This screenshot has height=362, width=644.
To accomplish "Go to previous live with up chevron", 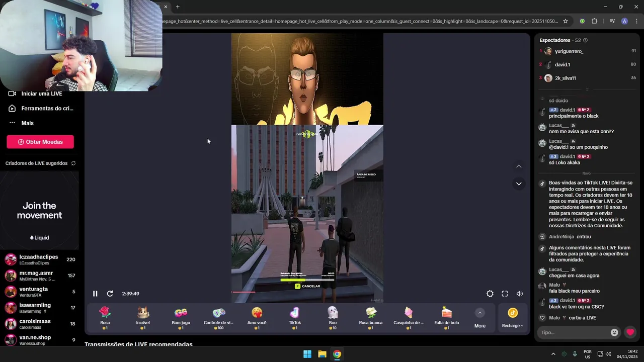I will [519, 166].
